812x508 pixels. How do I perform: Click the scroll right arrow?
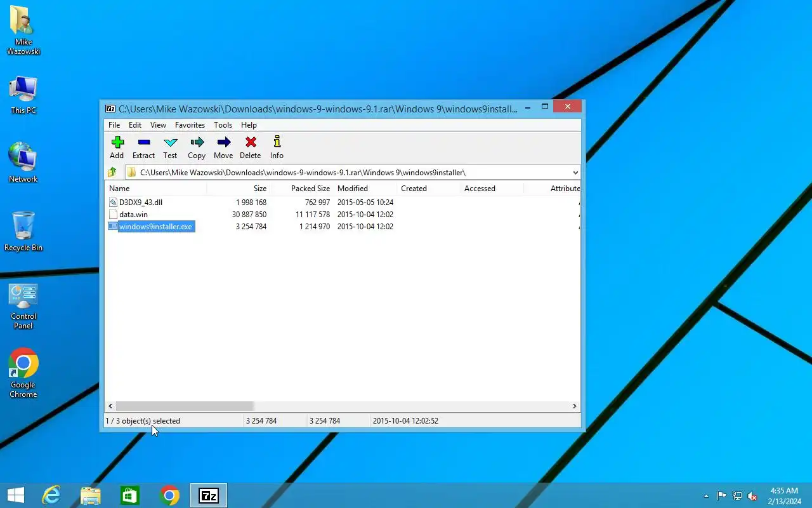(x=575, y=406)
